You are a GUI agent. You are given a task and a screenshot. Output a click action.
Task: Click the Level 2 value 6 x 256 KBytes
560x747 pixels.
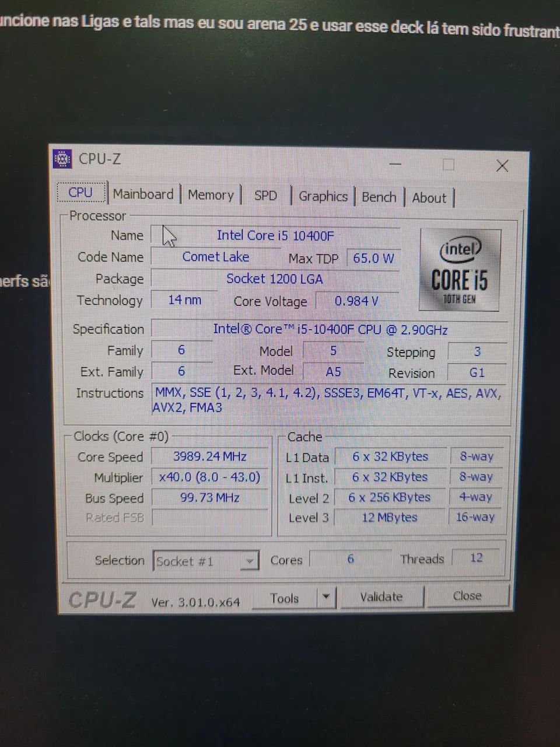(x=390, y=497)
